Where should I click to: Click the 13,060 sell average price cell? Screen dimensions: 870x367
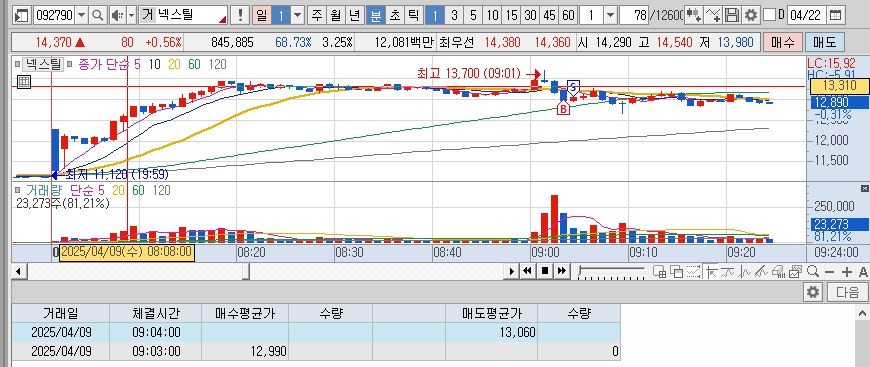(492, 332)
